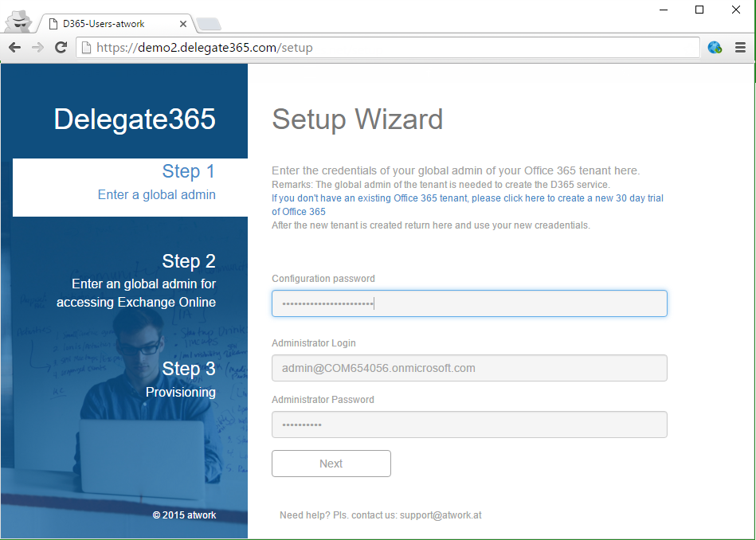Click the Administrator Password field

point(469,425)
